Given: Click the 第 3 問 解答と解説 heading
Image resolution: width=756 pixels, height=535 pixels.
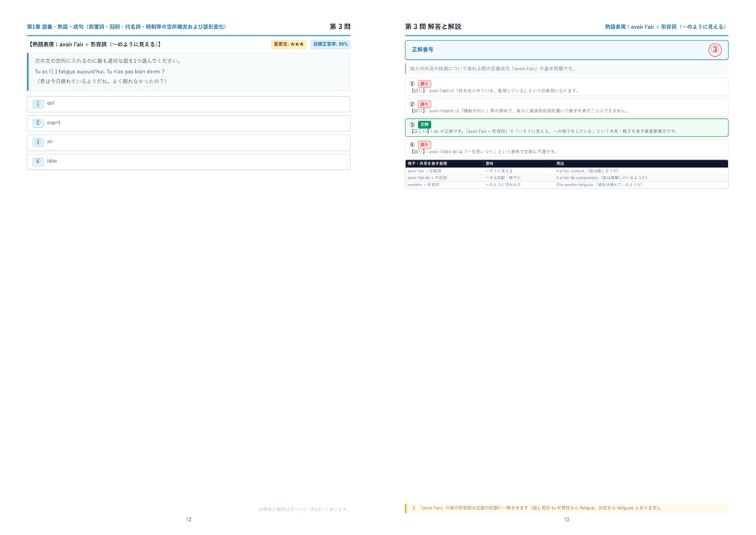Looking at the screenshot, I should 433,27.
